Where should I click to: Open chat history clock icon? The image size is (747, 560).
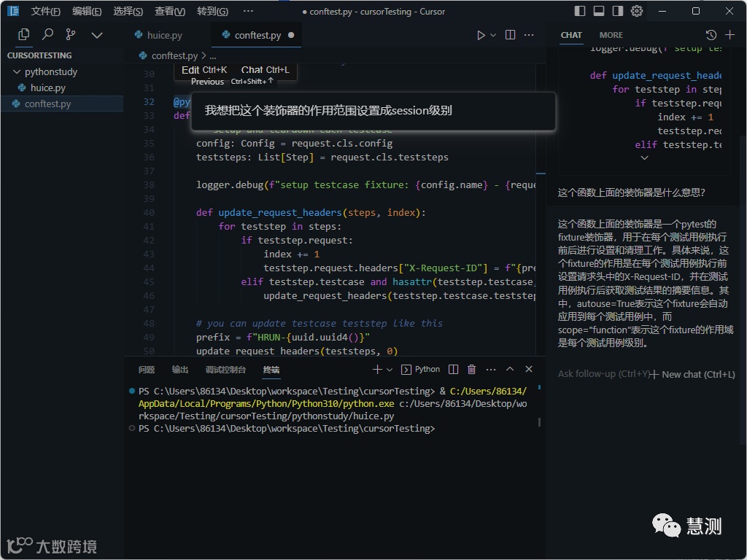point(711,35)
